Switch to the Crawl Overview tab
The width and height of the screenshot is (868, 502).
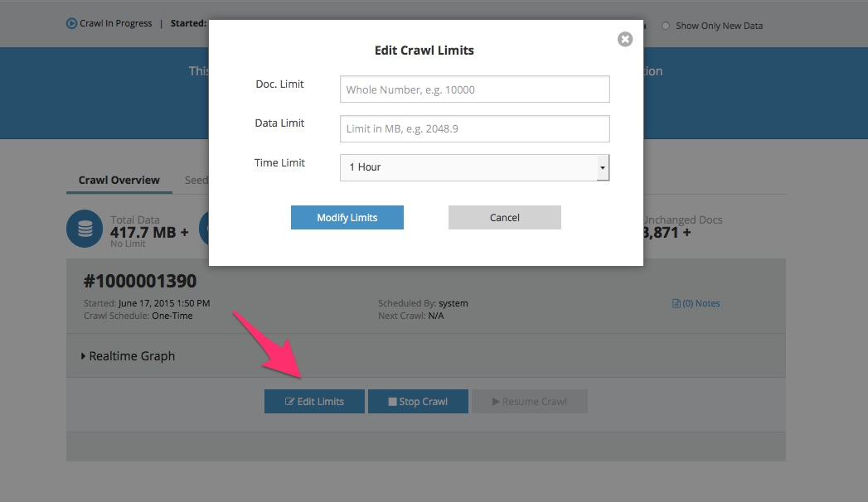(119, 180)
